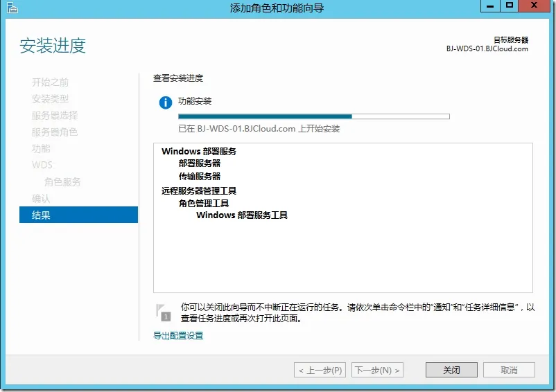
Task: Maximize the wizard window
Action: tap(509, 6)
